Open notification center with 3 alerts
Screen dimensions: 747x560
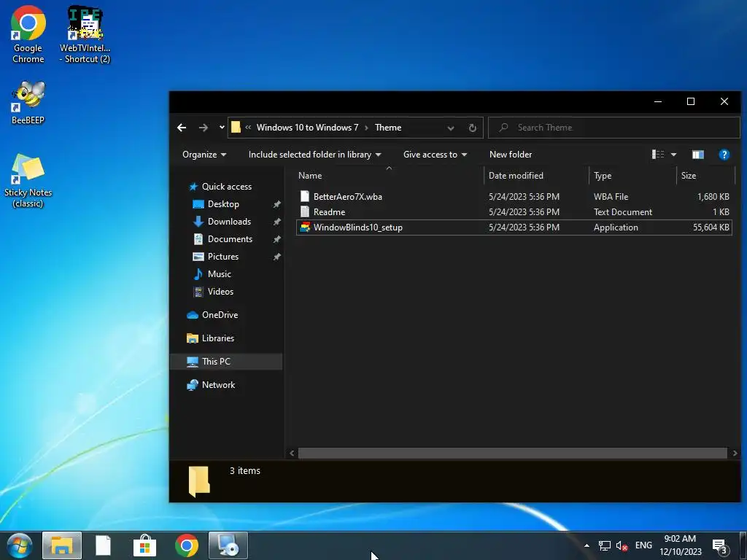(719, 545)
